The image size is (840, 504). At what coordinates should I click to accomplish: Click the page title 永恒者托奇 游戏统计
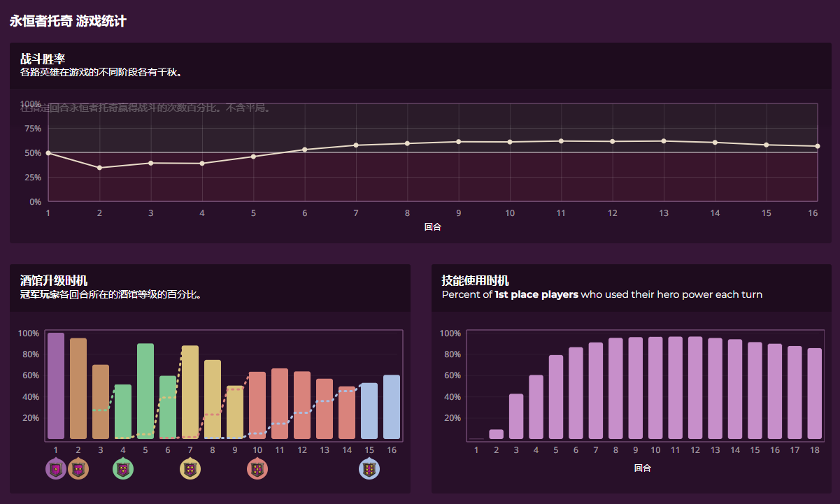68,21
